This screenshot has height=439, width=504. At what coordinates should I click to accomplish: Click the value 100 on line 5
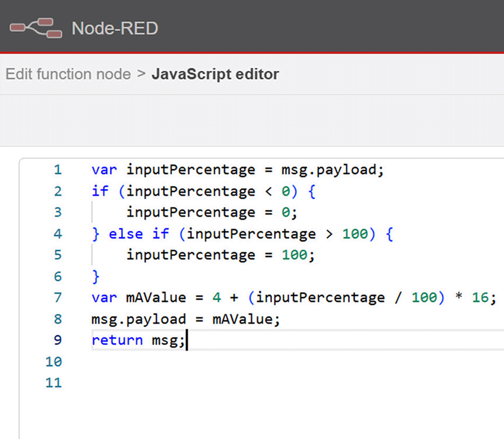click(x=294, y=255)
